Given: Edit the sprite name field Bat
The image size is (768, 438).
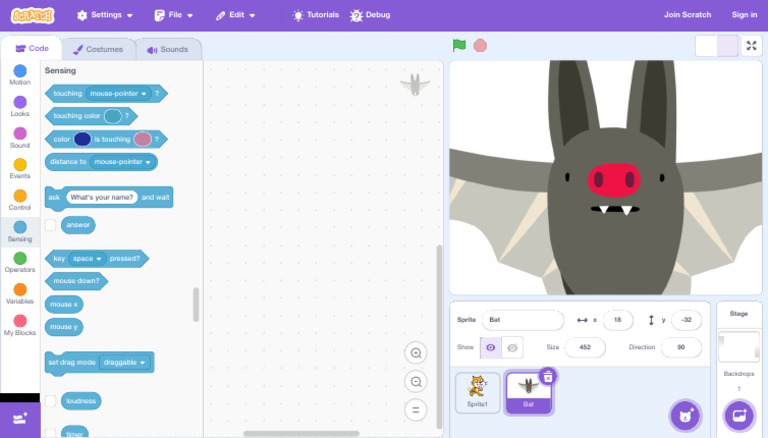Looking at the screenshot, I should point(523,320).
